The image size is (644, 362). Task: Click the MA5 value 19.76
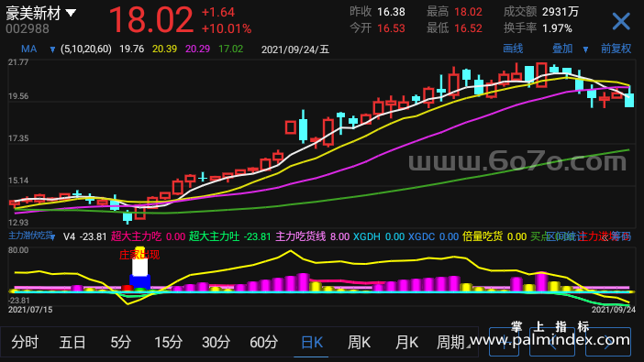tap(132, 49)
